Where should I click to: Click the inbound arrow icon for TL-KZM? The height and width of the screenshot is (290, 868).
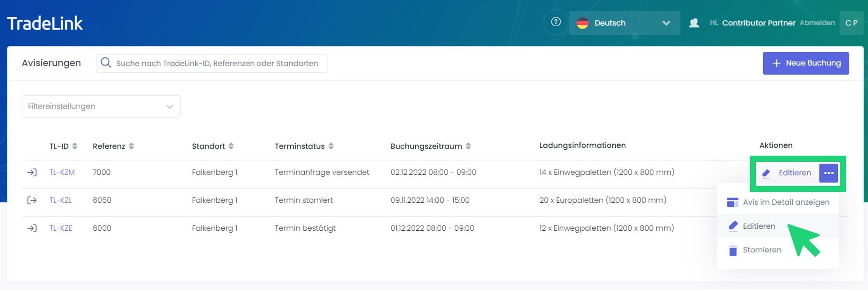click(32, 172)
